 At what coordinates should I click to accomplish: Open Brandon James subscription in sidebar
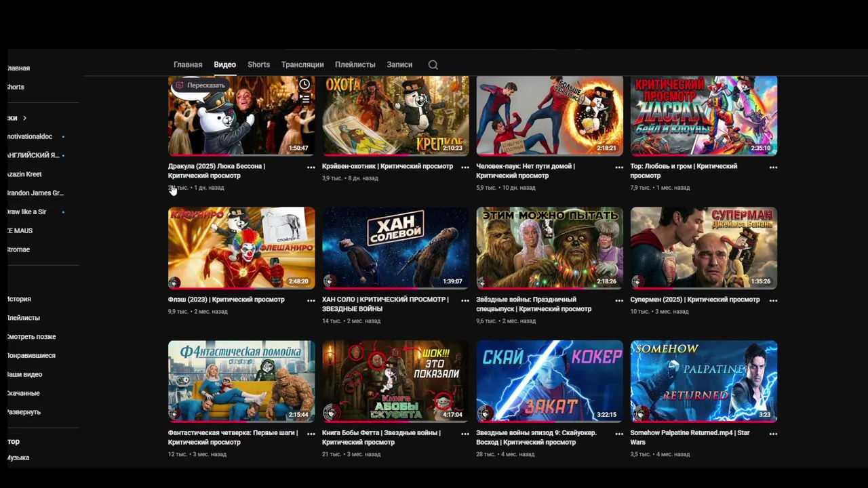tap(34, 193)
